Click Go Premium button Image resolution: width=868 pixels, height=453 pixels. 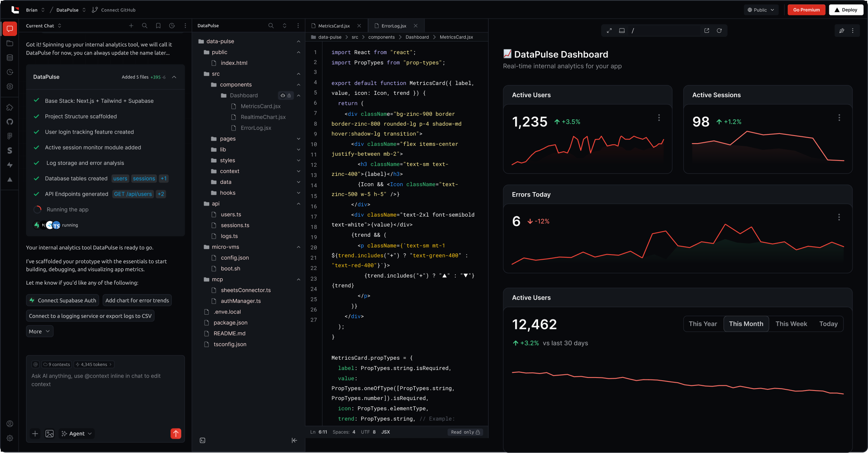click(x=806, y=10)
